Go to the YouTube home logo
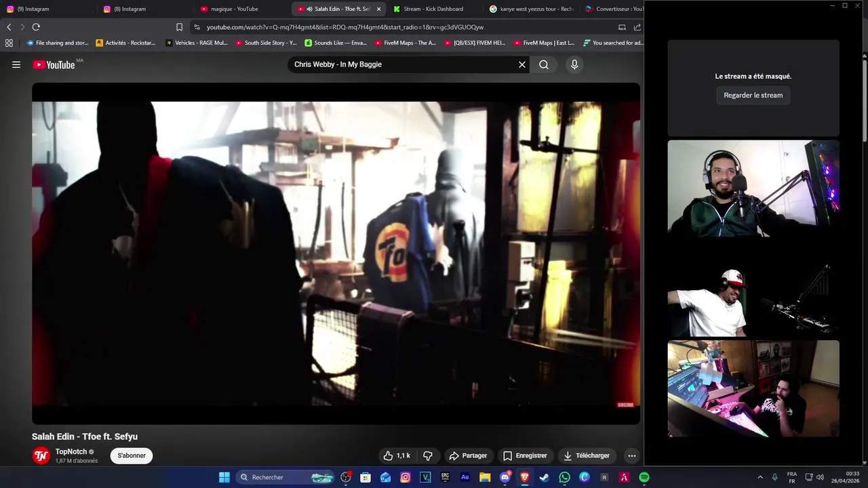This screenshot has width=868, height=488. click(x=54, y=64)
